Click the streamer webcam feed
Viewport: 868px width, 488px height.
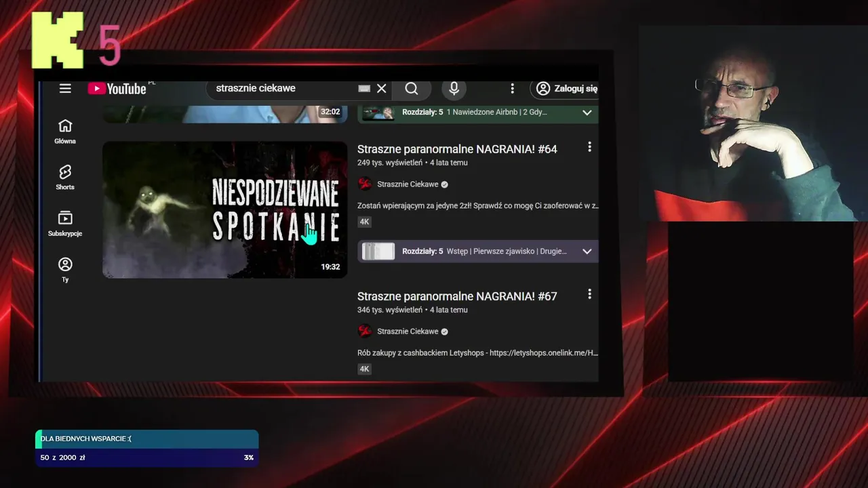753,124
